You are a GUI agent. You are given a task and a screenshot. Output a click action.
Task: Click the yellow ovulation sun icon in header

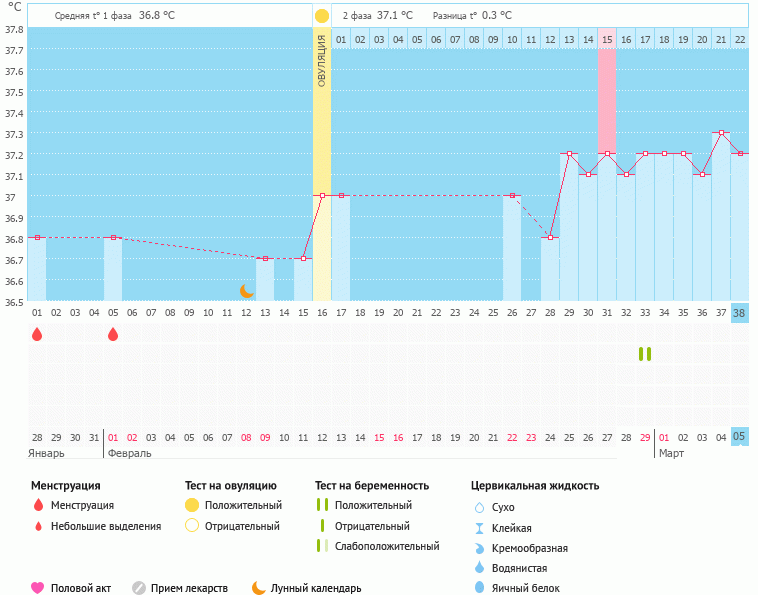(x=322, y=16)
